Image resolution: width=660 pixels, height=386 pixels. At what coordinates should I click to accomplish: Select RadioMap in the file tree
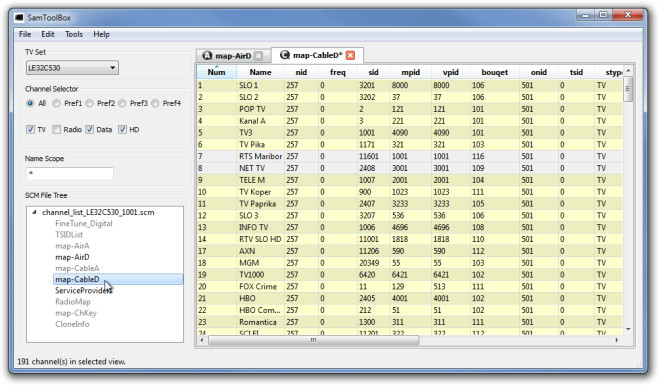(72, 302)
